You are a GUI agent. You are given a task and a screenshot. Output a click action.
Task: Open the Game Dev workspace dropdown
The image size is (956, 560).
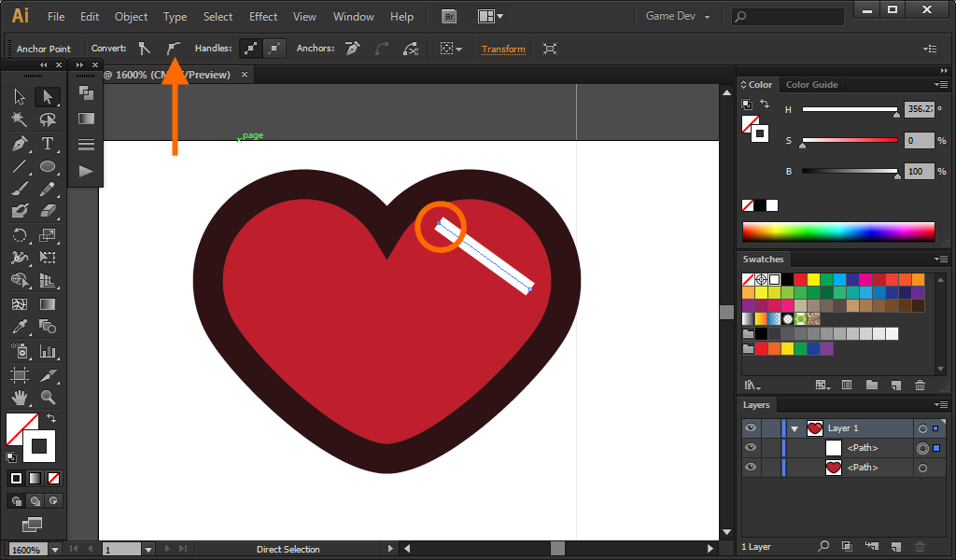679,17
